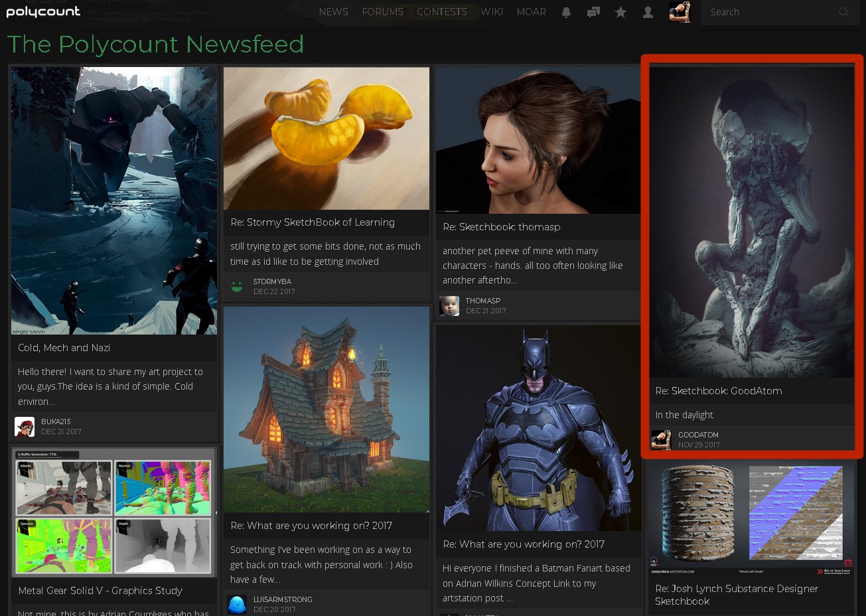Image resolution: width=866 pixels, height=616 pixels.
Task: View the female character head render
Action: pos(539,140)
